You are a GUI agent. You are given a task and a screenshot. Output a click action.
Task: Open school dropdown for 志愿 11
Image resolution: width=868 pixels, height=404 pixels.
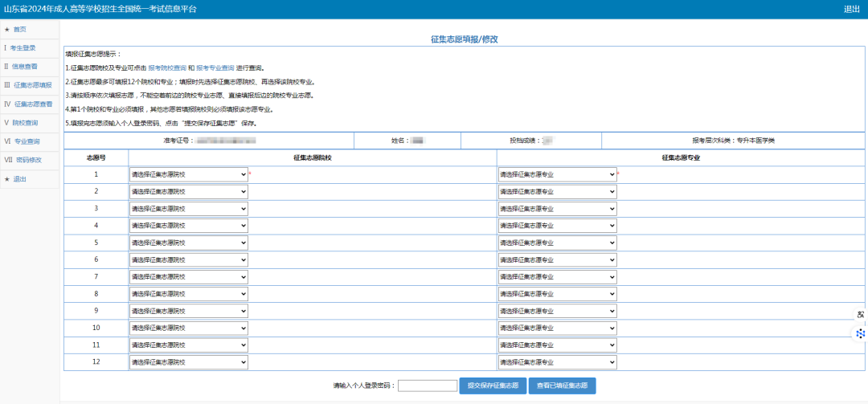(188, 345)
